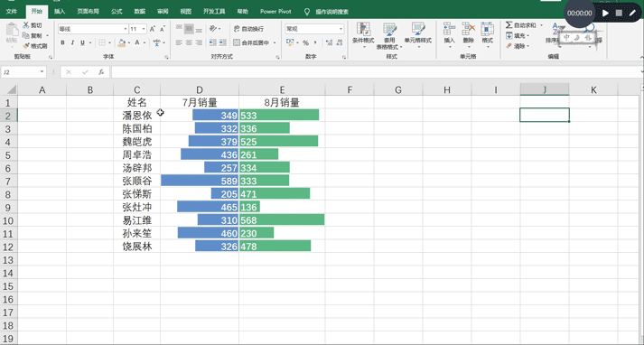Click the Copy (复制) icon
644x345 pixels.
pyautogui.click(x=26, y=36)
